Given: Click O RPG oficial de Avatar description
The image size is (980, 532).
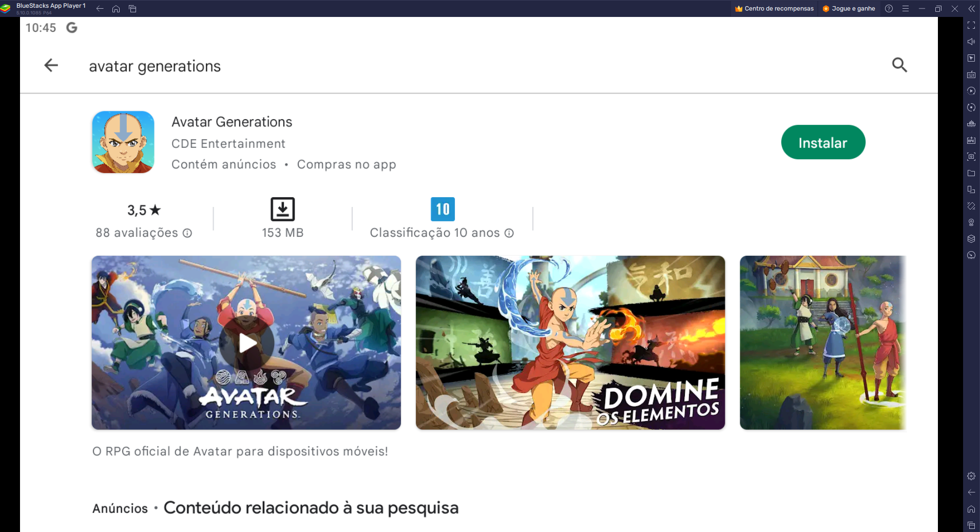Looking at the screenshot, I should pyautogui.click(x=240, y=451).
